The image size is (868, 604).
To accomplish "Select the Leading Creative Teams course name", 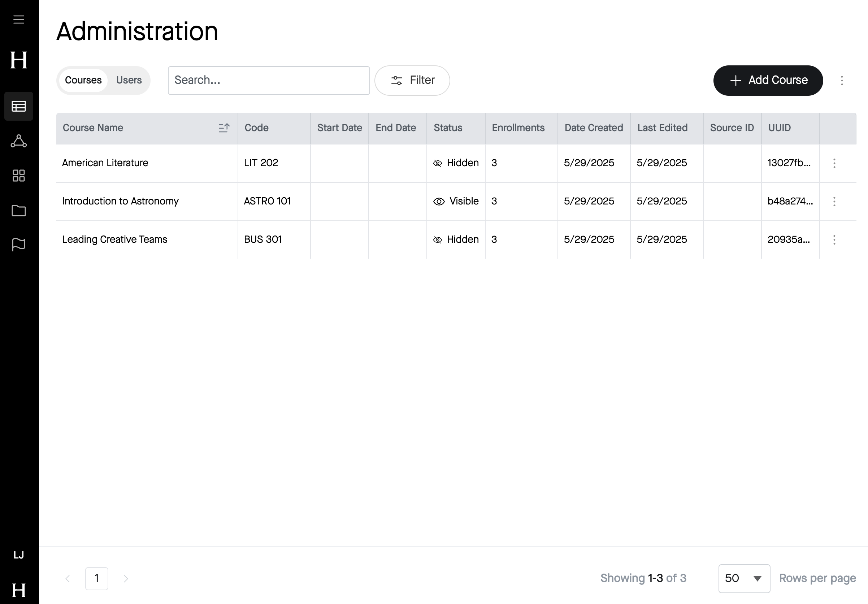I will pos(114,240).
